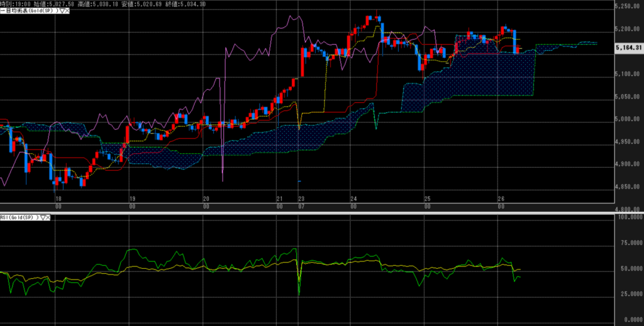Image resolution: width=644 pixels, height=326 pixels.
Task: Remove the RSI indicator with its X
Action: click(47, 217)
